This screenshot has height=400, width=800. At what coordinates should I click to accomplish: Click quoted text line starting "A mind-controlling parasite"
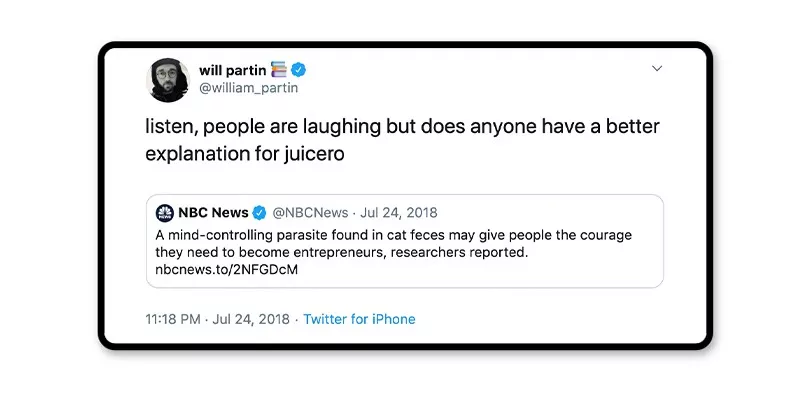[394, 236]
